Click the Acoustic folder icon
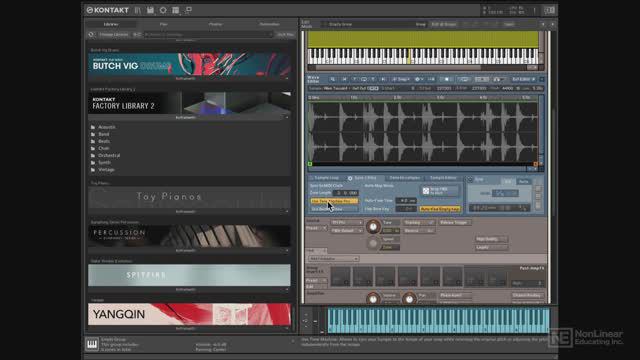640x360 pixels. [93, 127]
